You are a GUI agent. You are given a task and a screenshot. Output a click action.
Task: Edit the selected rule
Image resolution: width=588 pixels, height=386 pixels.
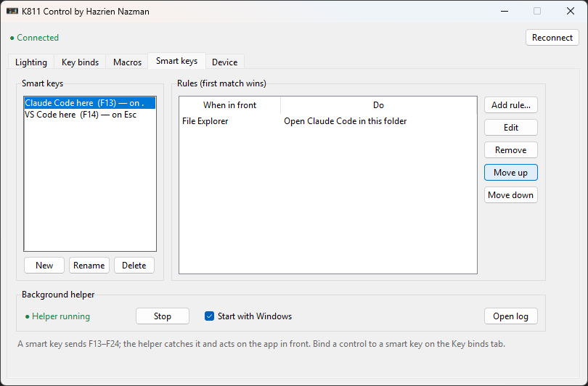(x=511, y=128)
